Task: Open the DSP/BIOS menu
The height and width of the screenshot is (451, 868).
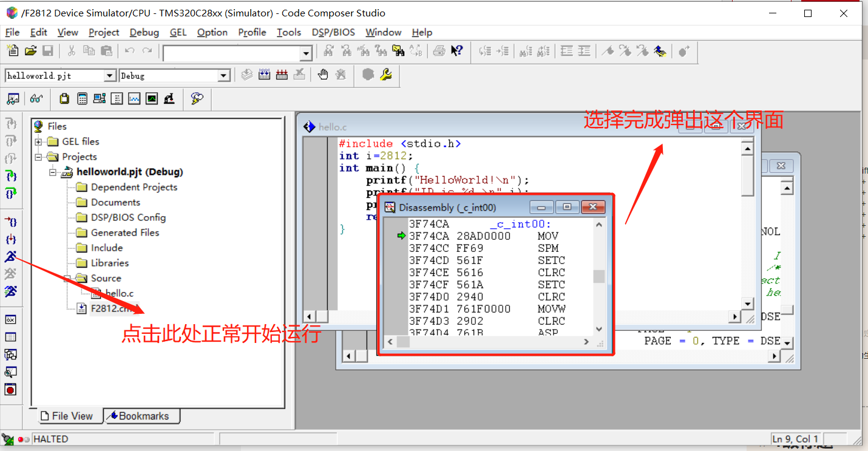Action: point(333,32)
